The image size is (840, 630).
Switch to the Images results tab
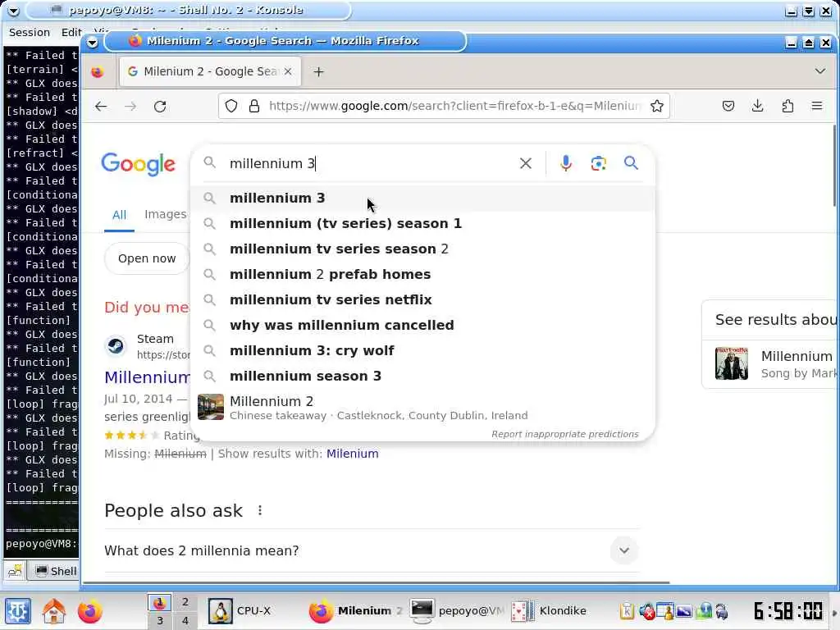(x=166, y=214)
